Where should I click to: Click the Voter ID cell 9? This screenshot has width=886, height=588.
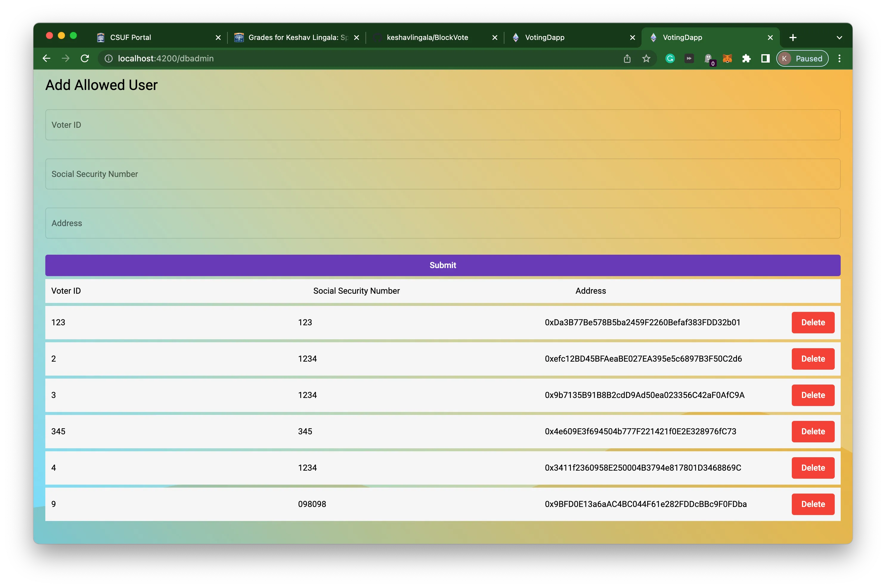(54, 504)
